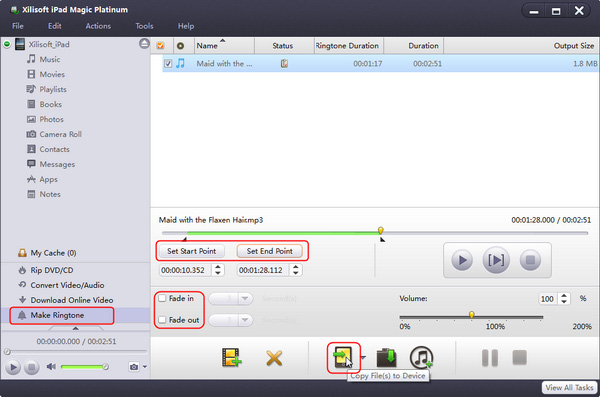This screenshot has height=397, width=600.
Task: Open the Actions menu
Action: coord(98,26)
